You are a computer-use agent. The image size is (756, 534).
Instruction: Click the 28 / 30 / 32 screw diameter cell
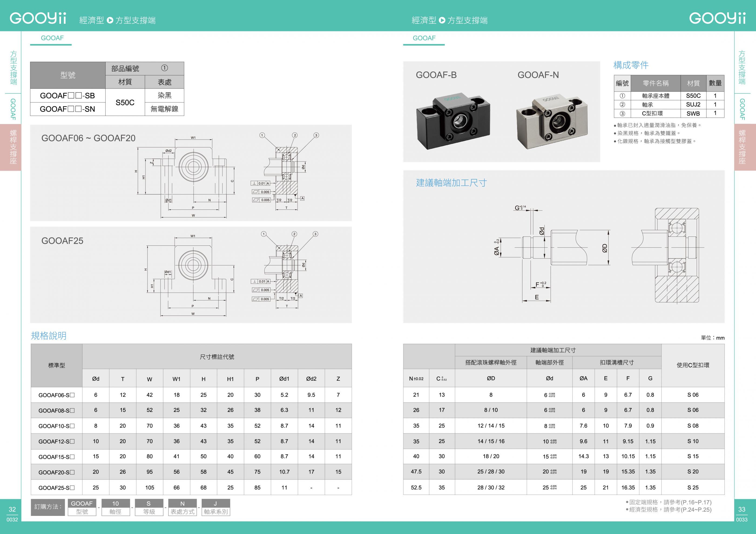(x=491, y=488)
